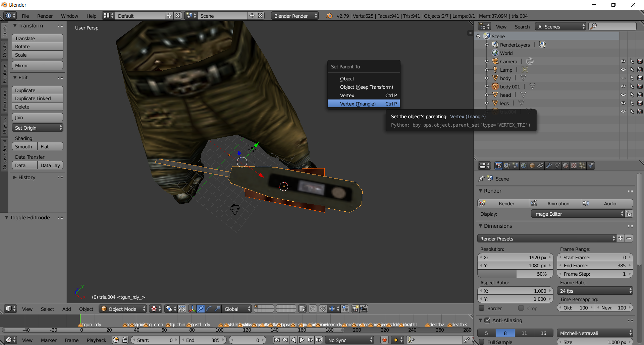Open the World properties tab (globe icon)
This screenshot has width=644, height=345.
(524, 165)
